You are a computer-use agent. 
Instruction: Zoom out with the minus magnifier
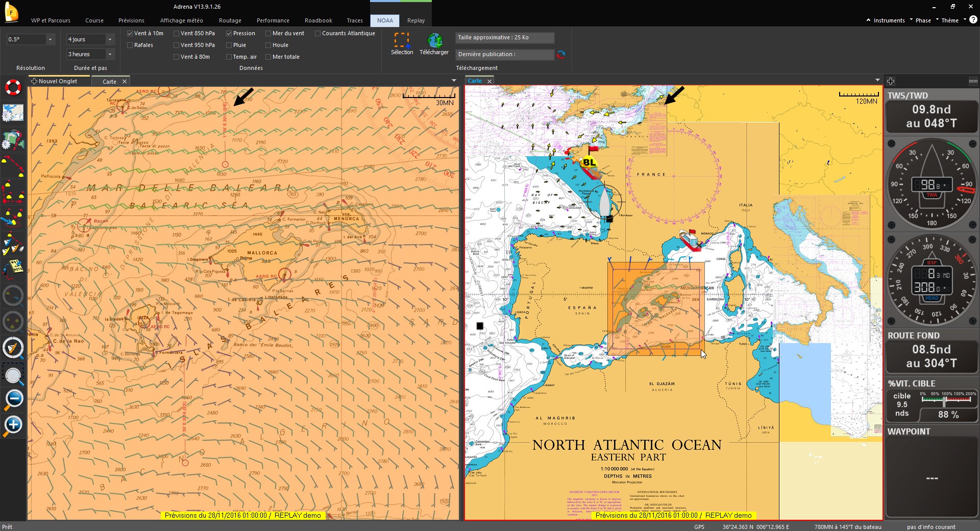click(x=13, y=399)
